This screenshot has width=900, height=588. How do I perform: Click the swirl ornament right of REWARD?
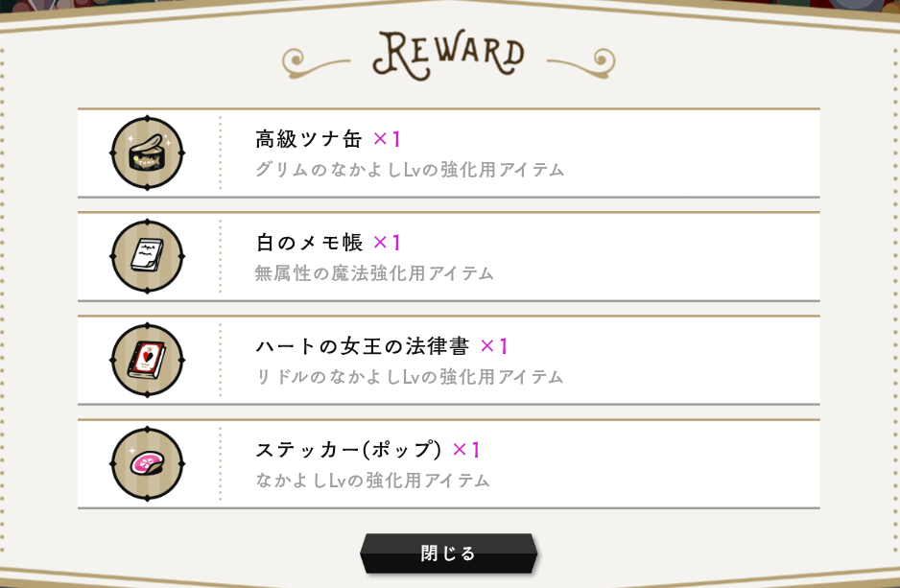pos(583,61)
